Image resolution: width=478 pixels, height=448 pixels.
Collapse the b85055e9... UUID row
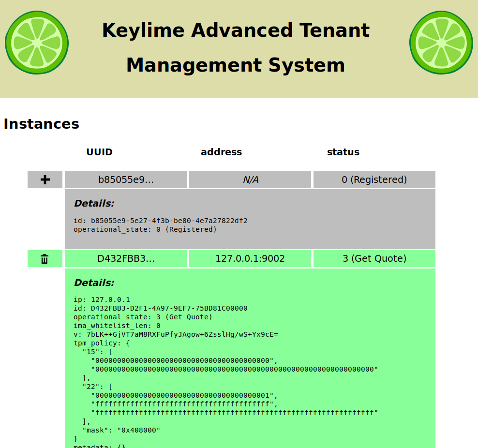(126, 180)
